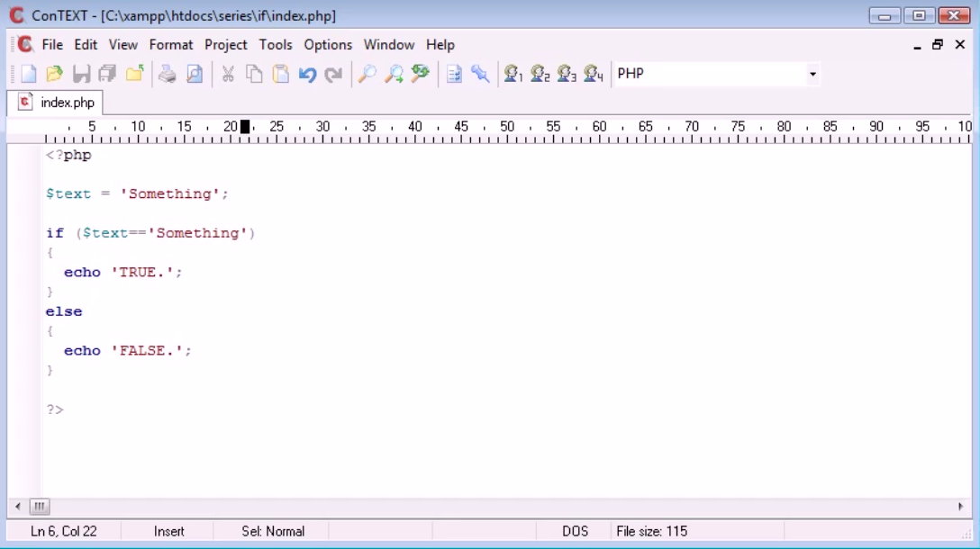Click the Save All files icon
The height and width of the screenshot is (549, 980).
[106, 75]
